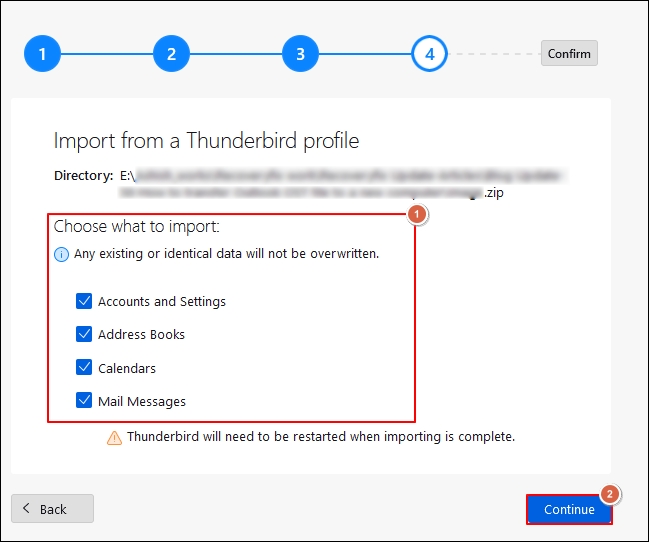Image resolution: width=649 pixels, height=542 pixels.
Task: Toggle the Address Books checkbox
Action: (x=84, y=334)
